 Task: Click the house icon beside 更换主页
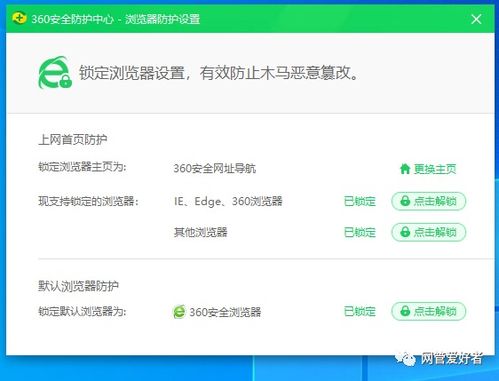(405, 169)
